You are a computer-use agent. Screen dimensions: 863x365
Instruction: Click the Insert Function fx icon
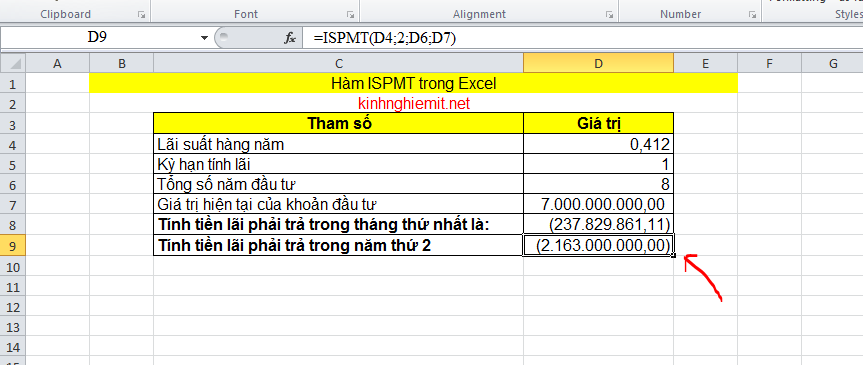[290, 38]
